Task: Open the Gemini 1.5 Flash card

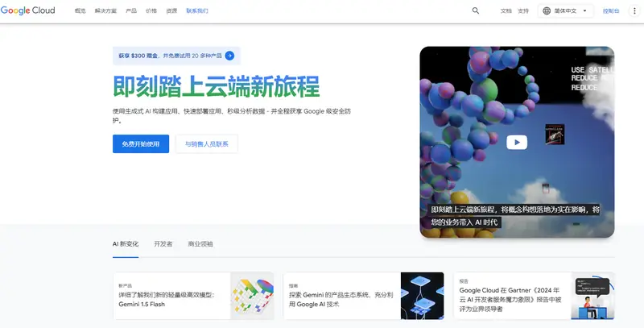Action: pos(193,296)
